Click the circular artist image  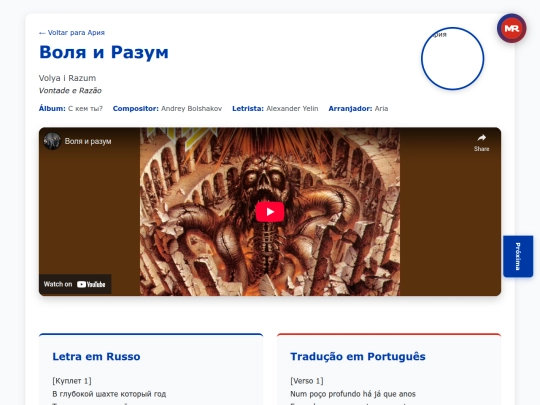point(453,59)
